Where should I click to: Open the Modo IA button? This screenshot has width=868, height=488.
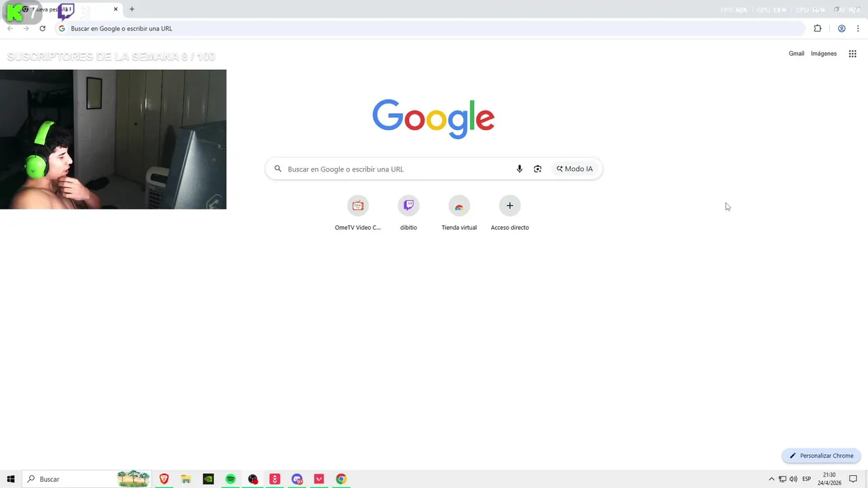point(574,169)
